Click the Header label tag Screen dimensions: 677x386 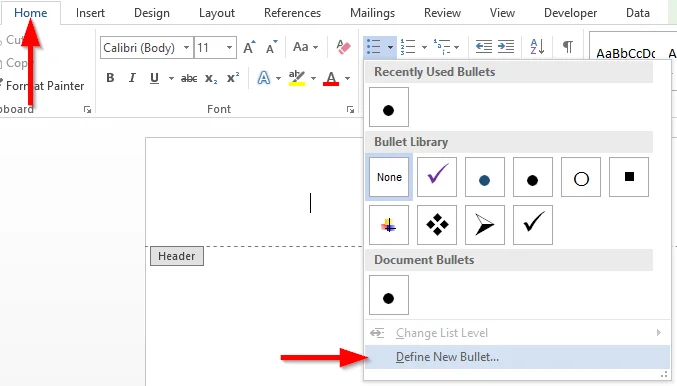click(x=177, y=256)
